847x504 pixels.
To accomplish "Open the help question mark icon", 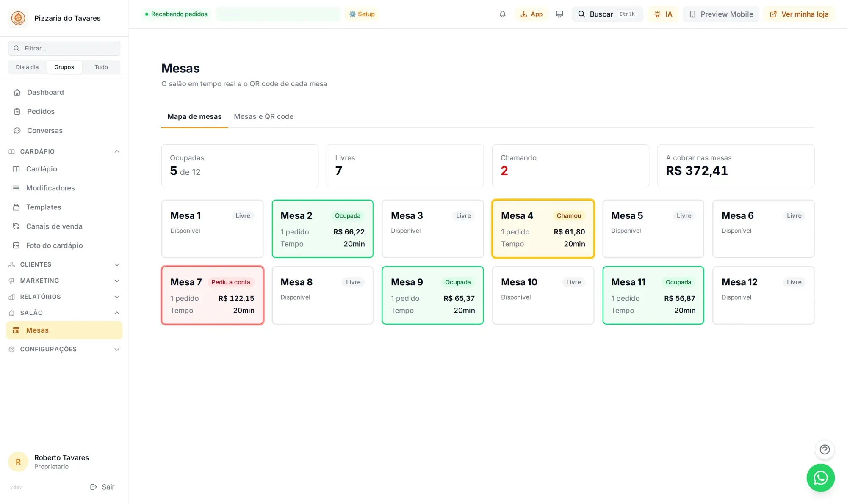I will coord(825,449).
